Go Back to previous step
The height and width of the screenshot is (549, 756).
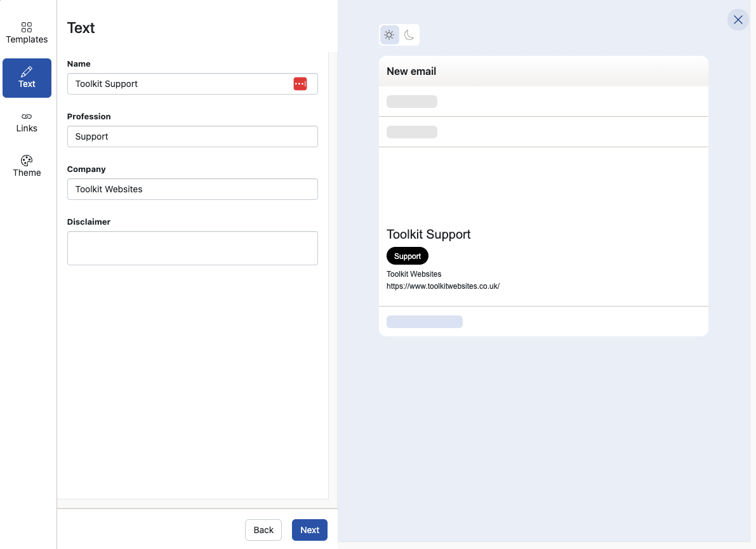[x=263, y=530]
